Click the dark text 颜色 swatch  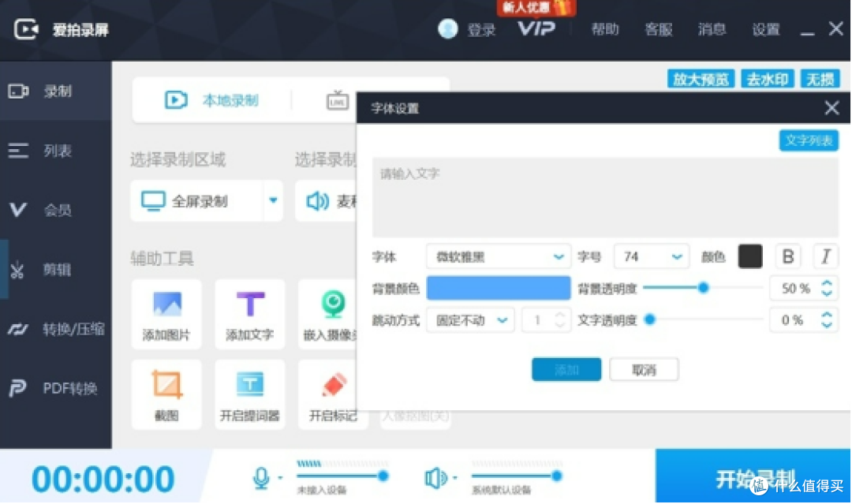750,256
